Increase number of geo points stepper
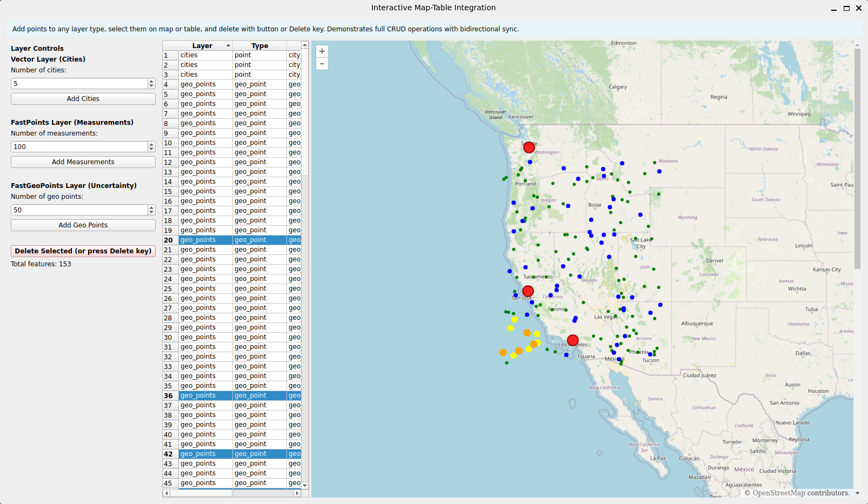The height and width of the screenshot is (504, 868). pos(151,207)
